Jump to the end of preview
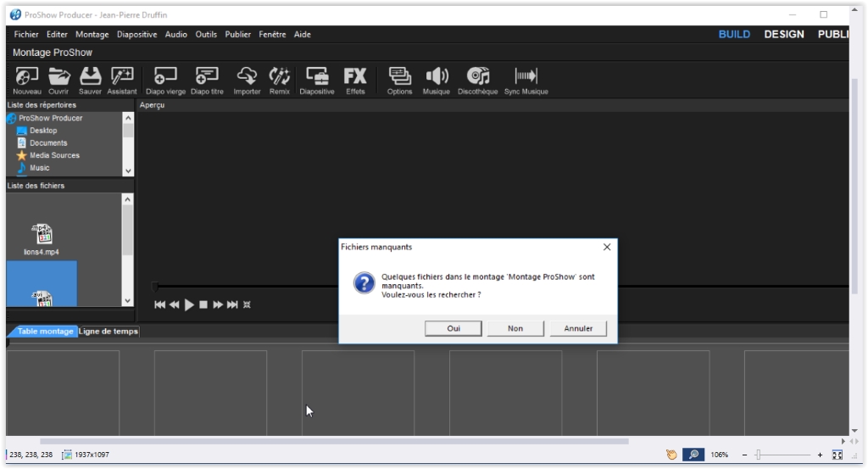This screenshot has width=868, height=469. pos(232,304)
